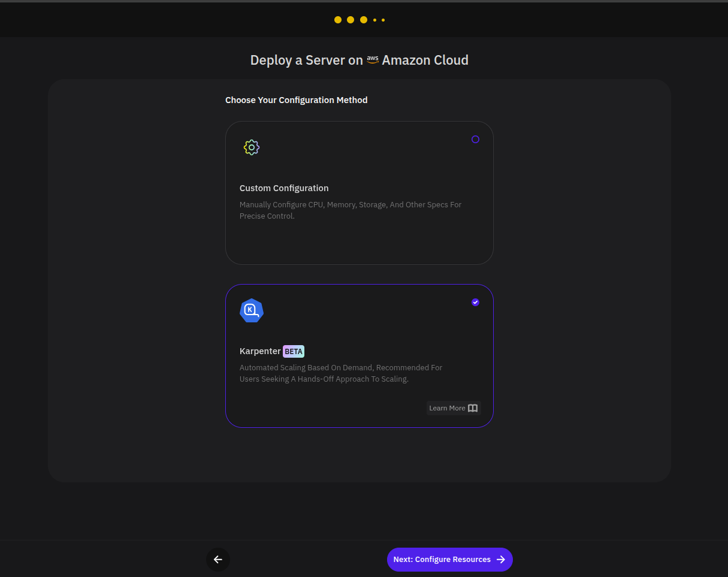Click the Custom Configuration gear icon

(x=252, y=147)
